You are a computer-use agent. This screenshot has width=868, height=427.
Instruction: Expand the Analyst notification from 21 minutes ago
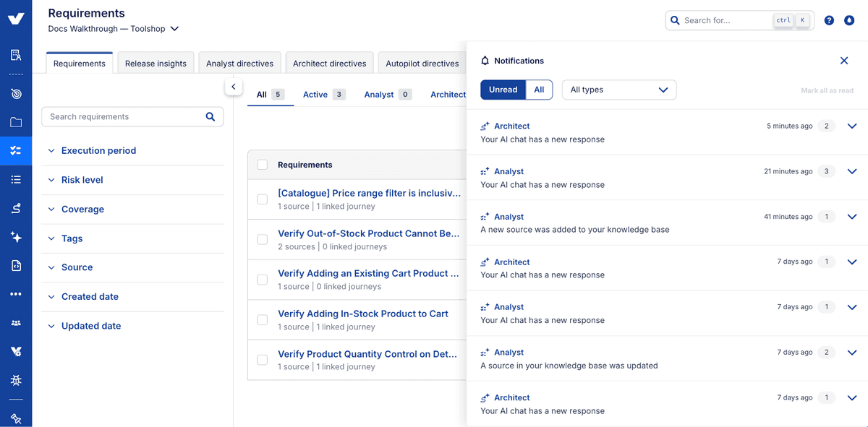852,171
